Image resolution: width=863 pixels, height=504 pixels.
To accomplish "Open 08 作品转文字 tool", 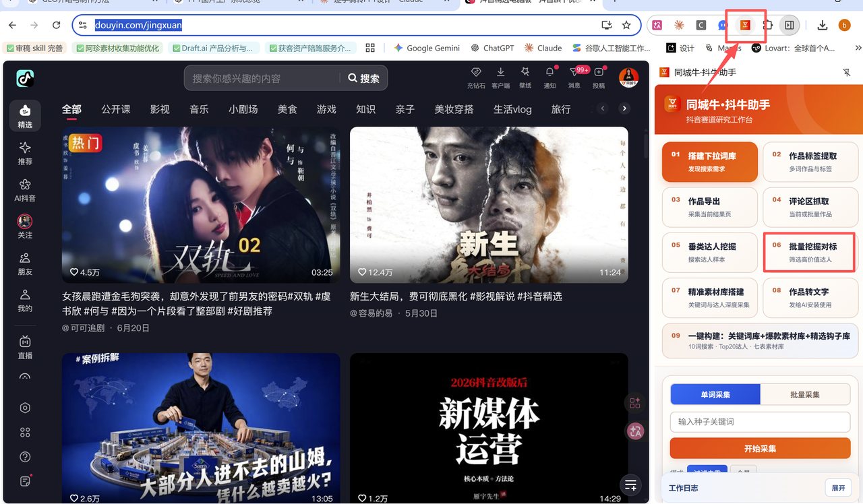I will (x=811, y=297).
